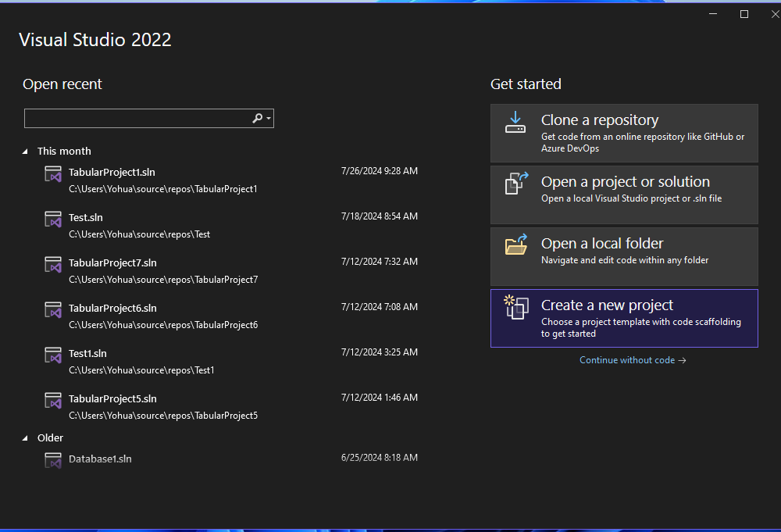The image size is (781, 532).
Task: Open TabularProject5.sln from recent list
Action: point(231,406)
